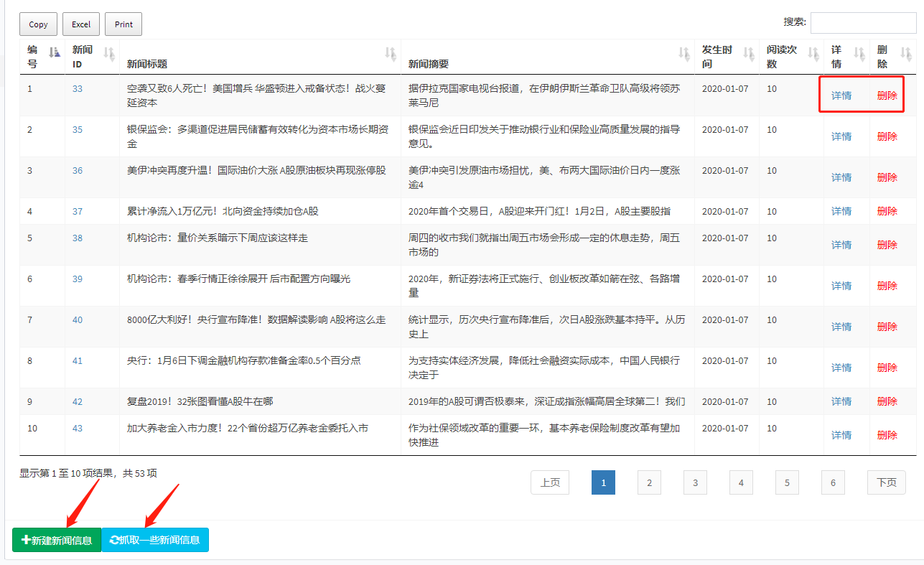The width and height of the screenshot is (924, 565).
Task: View 详情 for news ID 36
Action: pos(841,177)
